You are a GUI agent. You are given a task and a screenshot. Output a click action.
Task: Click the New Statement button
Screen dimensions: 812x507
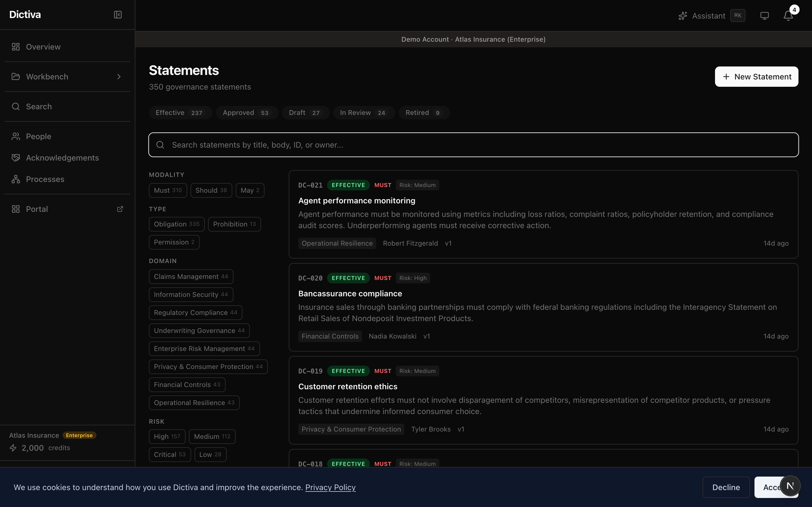click(756, 77)
